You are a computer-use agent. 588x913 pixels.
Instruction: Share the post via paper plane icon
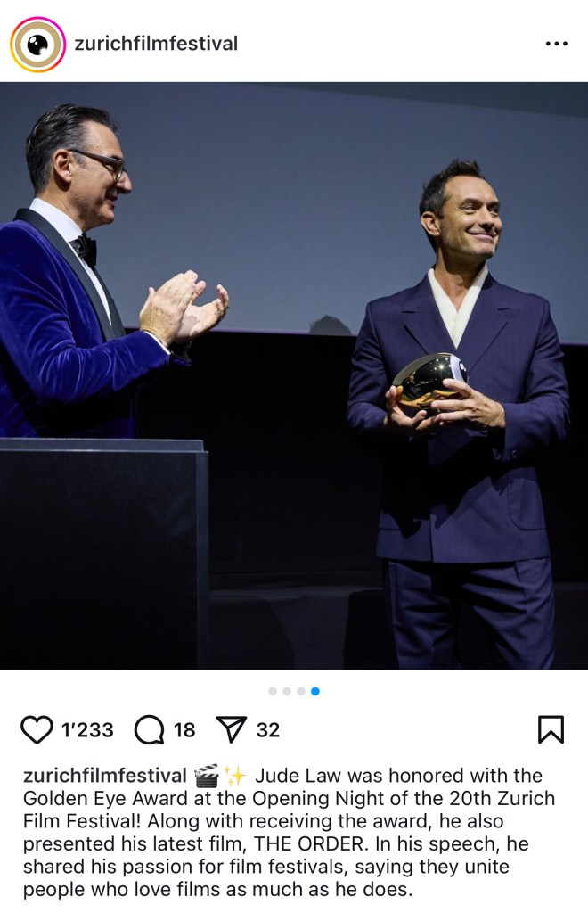click(x=232, y=729)
